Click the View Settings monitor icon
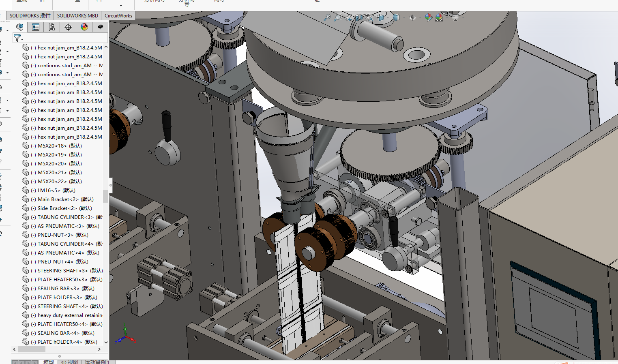The height and width of the screenshot is (364, 618). pyautogui.click(x=455, y=17)
